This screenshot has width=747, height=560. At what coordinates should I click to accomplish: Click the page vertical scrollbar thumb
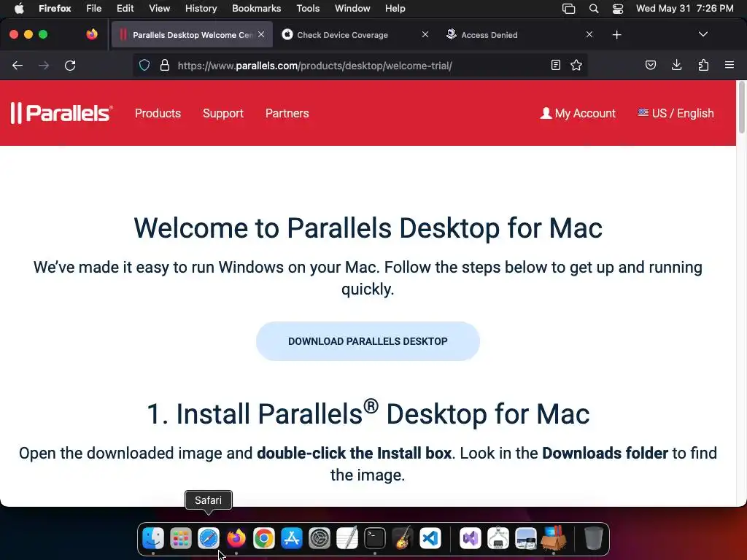pyautogui.click(x=741, y=108)
